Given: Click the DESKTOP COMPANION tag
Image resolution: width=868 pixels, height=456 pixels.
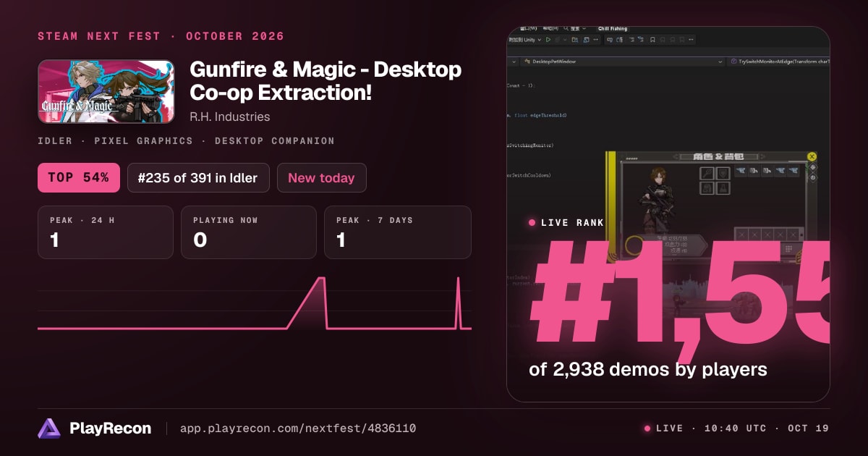Looking at the screenshot, I should [x=275, y=141].
